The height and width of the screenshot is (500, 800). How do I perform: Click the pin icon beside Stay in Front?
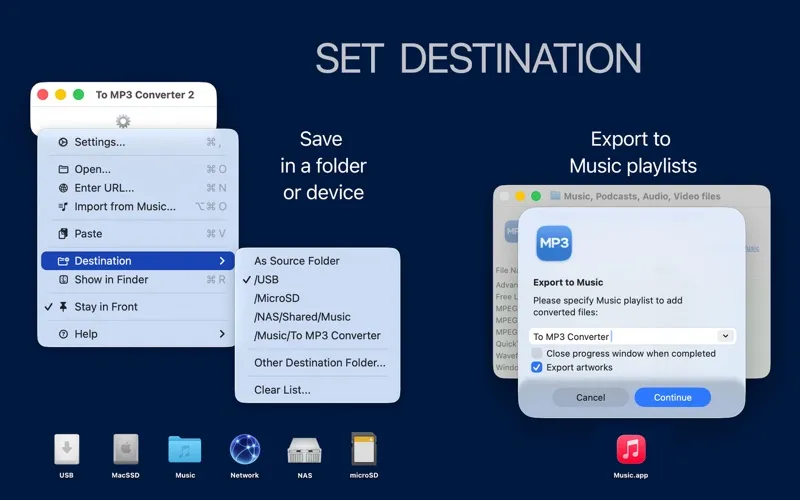pos(63,307)
